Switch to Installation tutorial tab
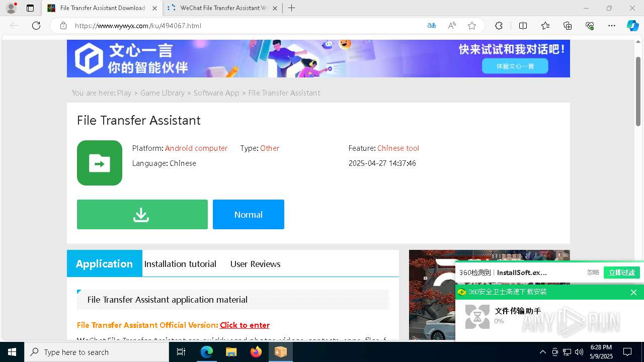Image resolution: width=644 pixels, height=362 pixels. (x=180, y=264)
